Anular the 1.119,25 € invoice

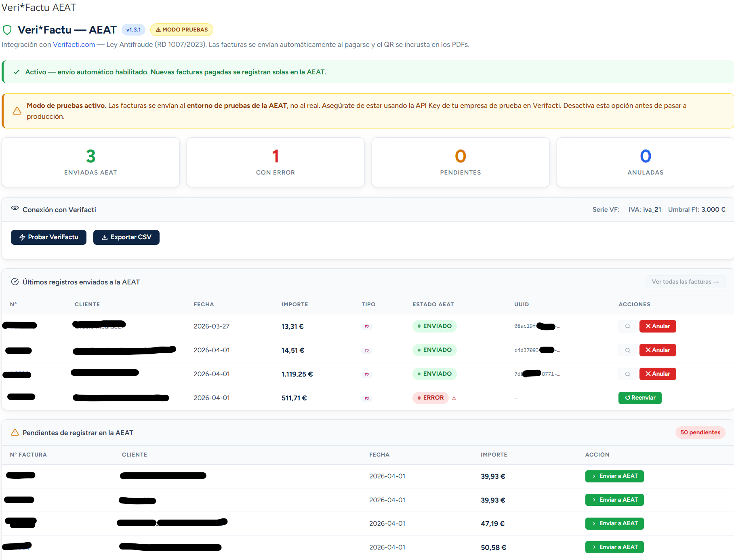pyautogui.click(x=657, y=374)
